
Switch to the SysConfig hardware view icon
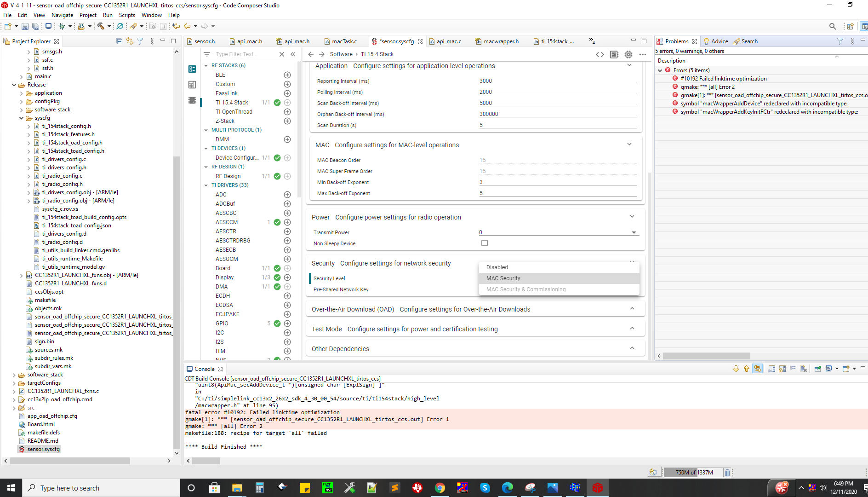pyautogui.click(x=192, y=85)
